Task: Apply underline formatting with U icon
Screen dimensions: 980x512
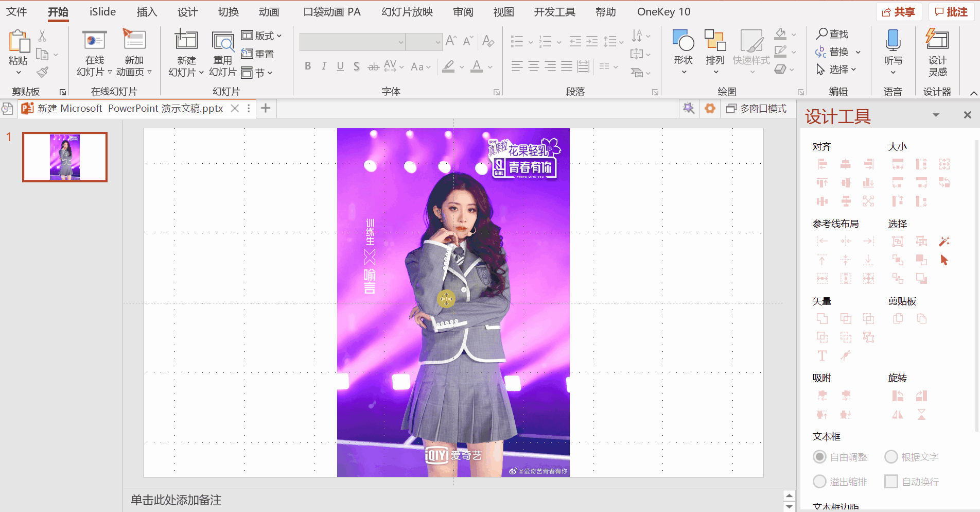Action: point(340,66)
